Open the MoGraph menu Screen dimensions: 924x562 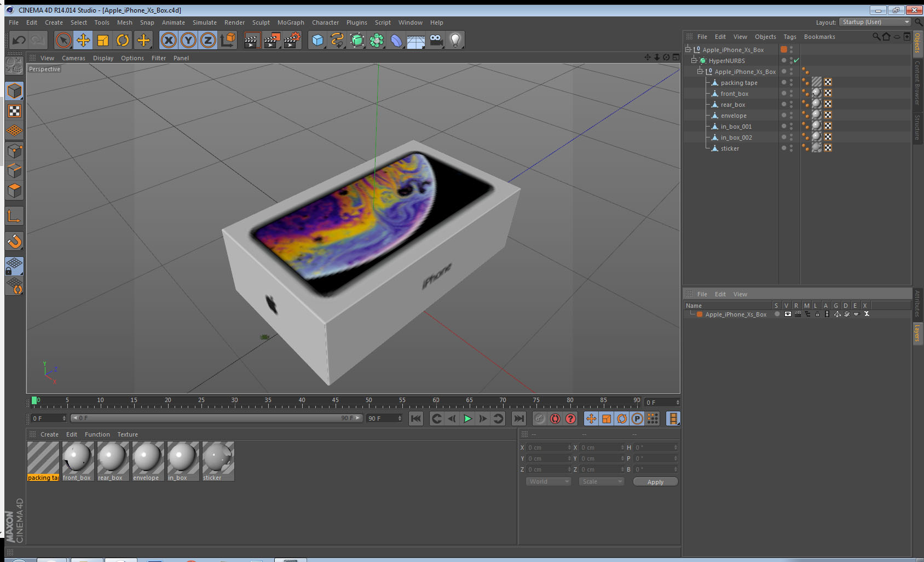tap(291, 22)
